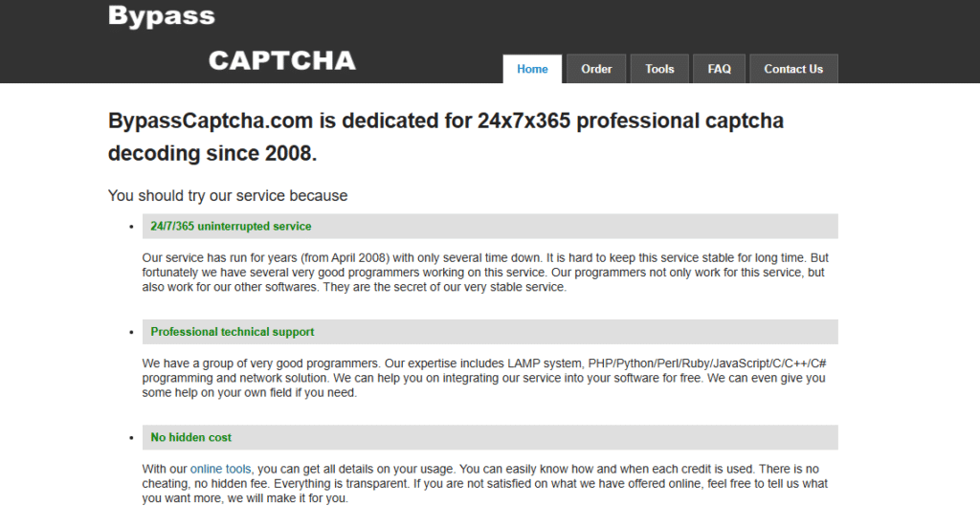Open the Home tab

[x=532, y=69]
